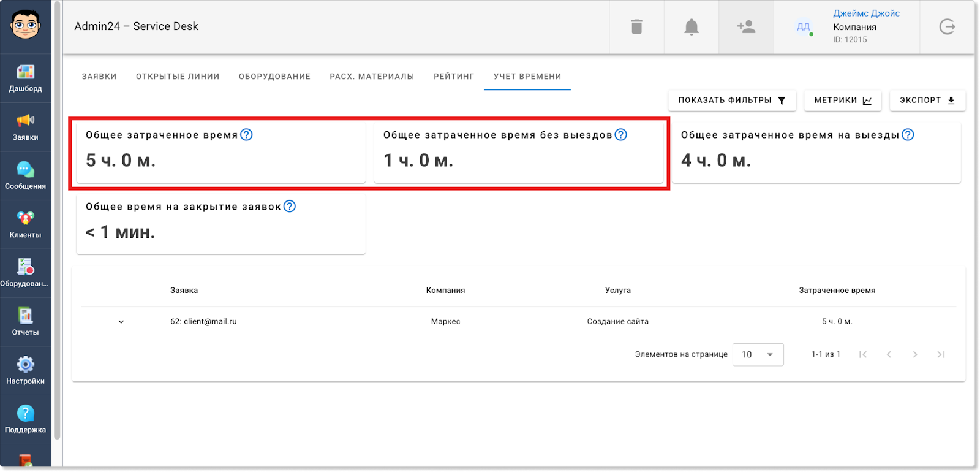Click help icon next to время на выезды

(908, 135)
